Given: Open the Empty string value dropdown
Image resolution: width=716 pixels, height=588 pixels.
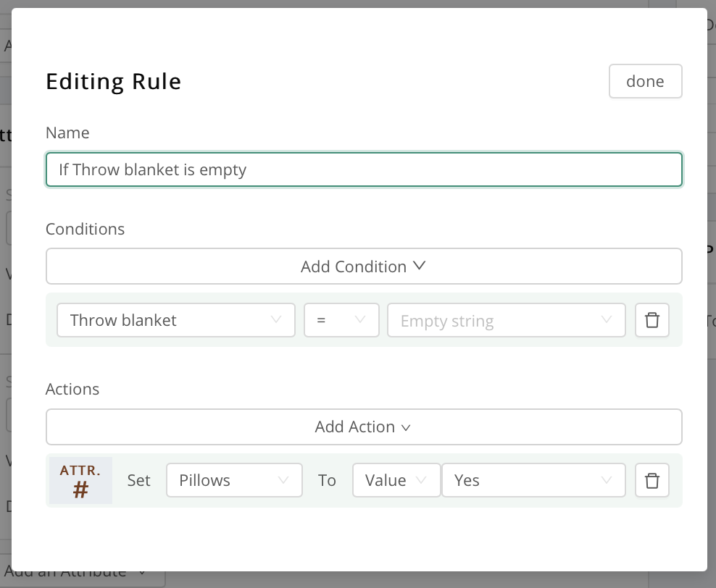Looking at the screenshot, I should click(x=506, y=320).
